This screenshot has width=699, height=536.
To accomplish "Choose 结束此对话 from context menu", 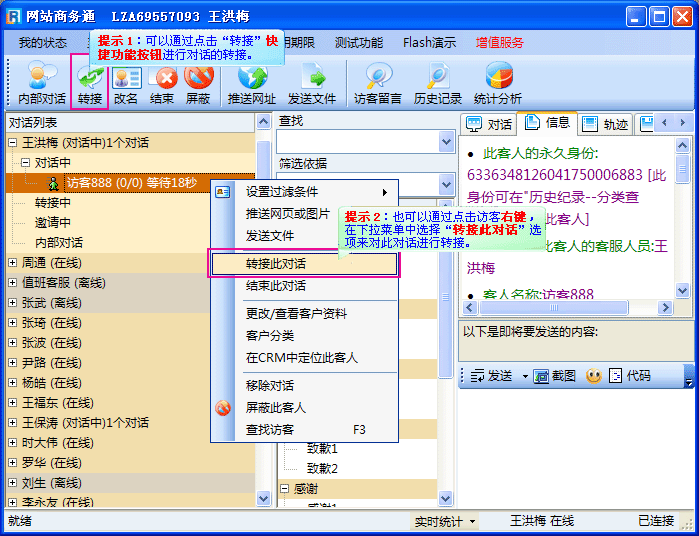I will pos(276,286).
